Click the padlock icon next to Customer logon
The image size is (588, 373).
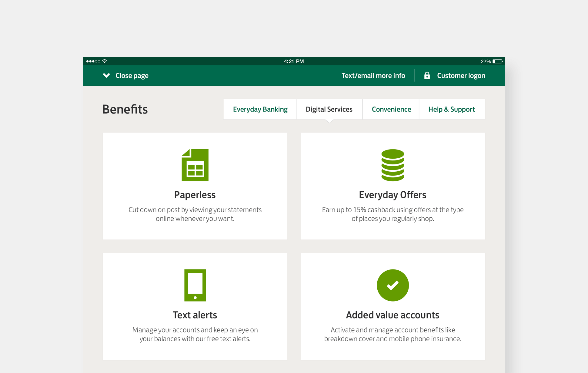pyautogui.click(x=427, y=75)
